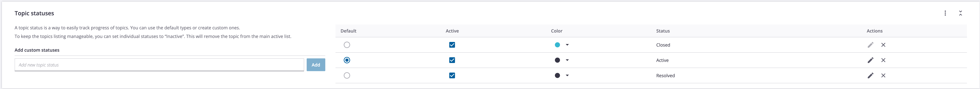The image size is (980, 89).
Task: Collapse the Topic statuses panel
Action: (960, 13)
